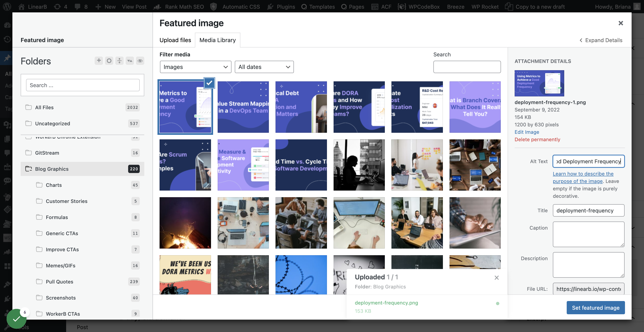This screenshot has height=332, width=644.
Task: Open the ACF admin bar item
Action: [381, 6]
